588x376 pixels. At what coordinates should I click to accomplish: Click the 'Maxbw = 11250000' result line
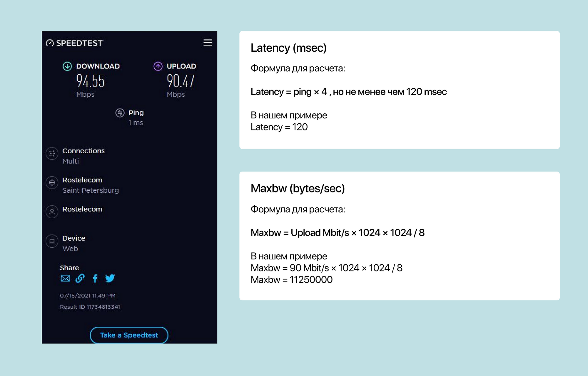coord(292,280)
